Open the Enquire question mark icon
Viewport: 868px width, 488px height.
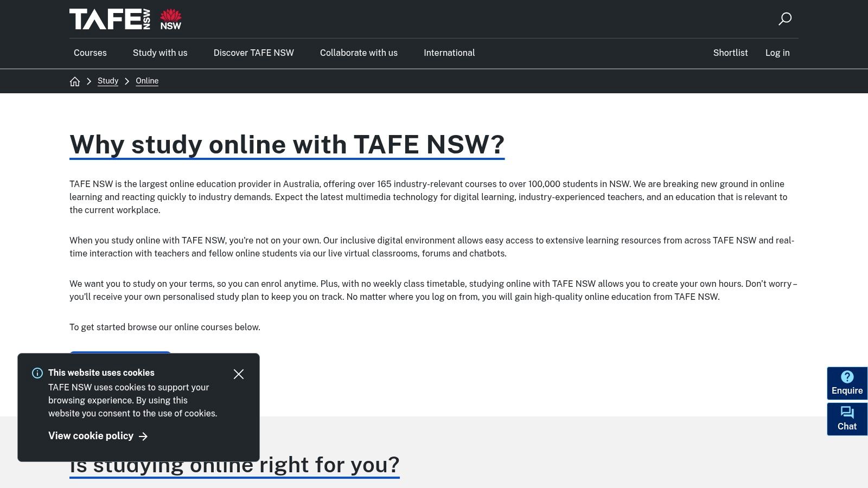847,376
